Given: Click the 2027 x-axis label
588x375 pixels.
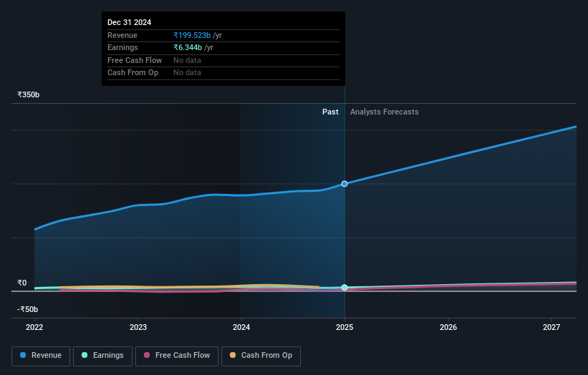Looking at the screenshot, I should 551,328.
